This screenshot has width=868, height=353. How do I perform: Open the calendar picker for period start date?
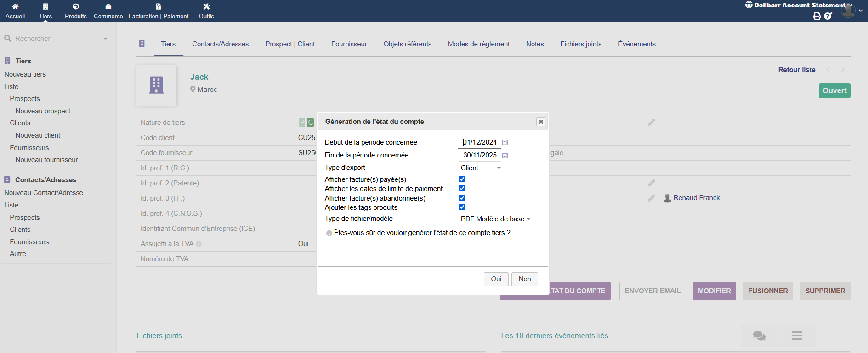click(505, 143)
